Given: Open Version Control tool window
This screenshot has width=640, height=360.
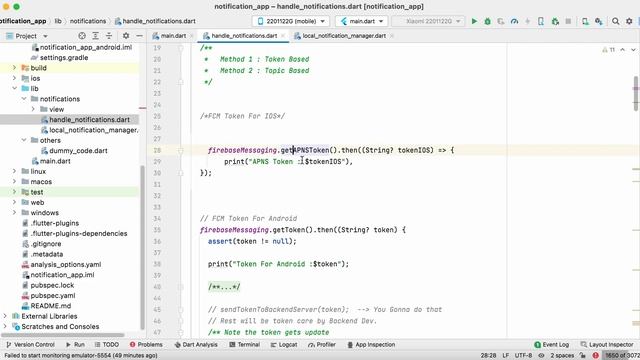Looking at the screenshot, I should (31, 344).
